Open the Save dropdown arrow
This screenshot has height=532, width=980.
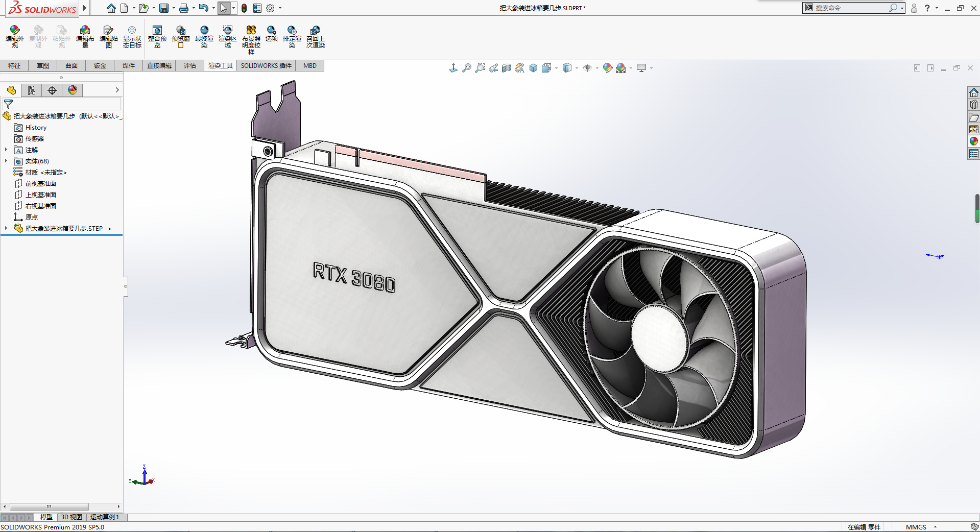pos(174,8)
